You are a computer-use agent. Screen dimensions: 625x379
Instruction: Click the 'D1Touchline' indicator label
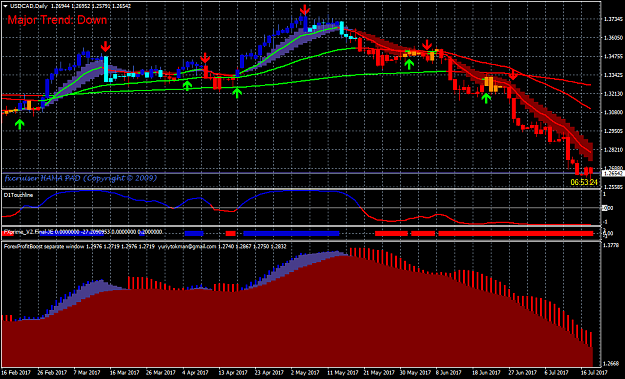(x=18, y=195)
